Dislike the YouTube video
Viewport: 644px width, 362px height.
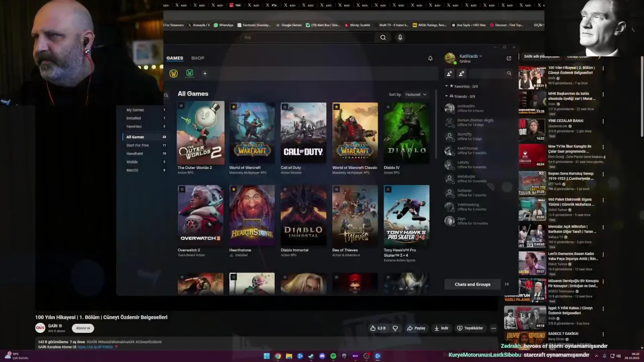click(x=395, y=328)
